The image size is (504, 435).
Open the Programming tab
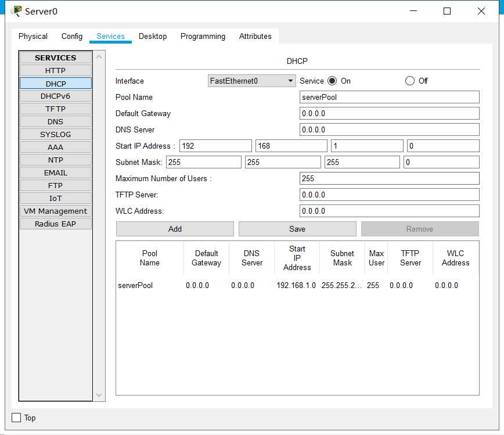(x=203, y=37)
